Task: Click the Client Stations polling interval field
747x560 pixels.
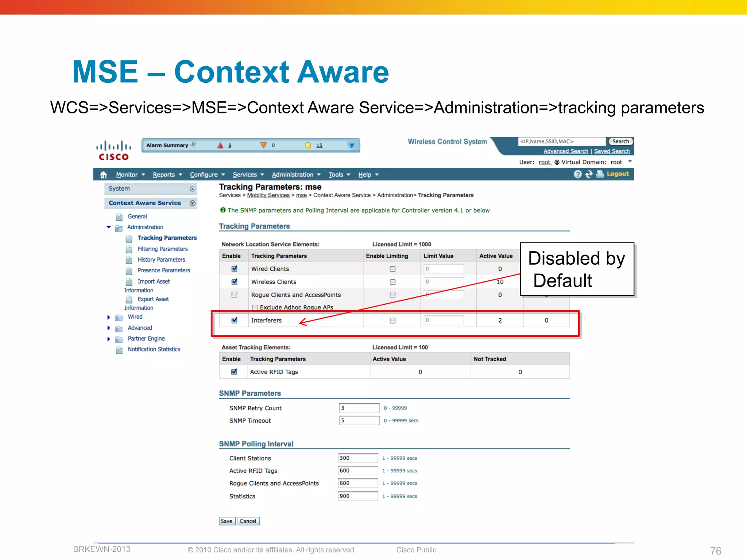Action: (x=358, y=458)
